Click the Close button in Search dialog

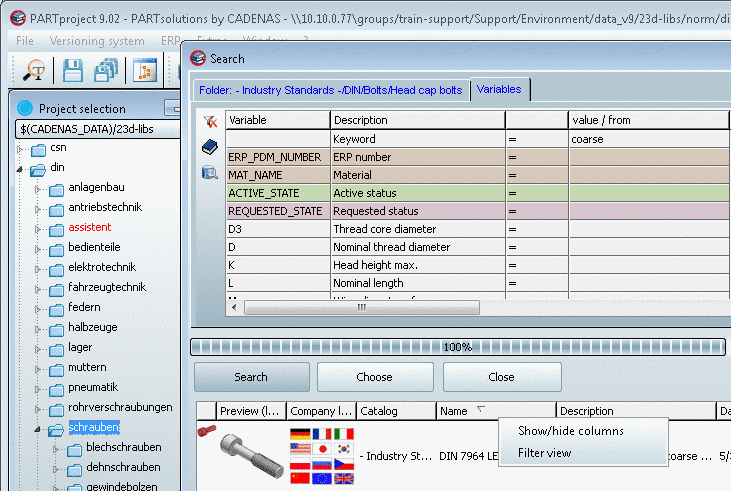[x=502, y=377]
